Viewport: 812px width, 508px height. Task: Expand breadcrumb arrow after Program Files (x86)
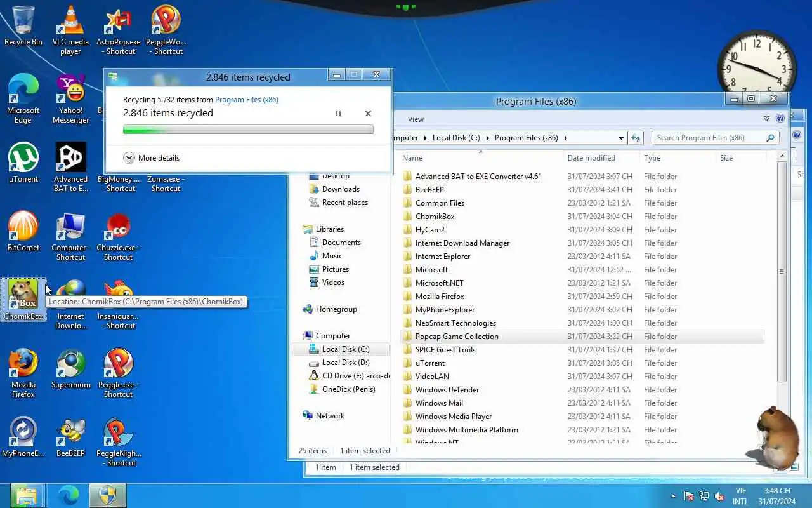tap(565, 138)
